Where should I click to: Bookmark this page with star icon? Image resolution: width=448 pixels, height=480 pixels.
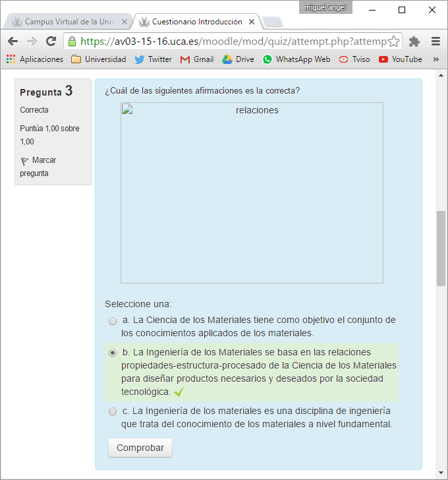click(x=393, y=42)
